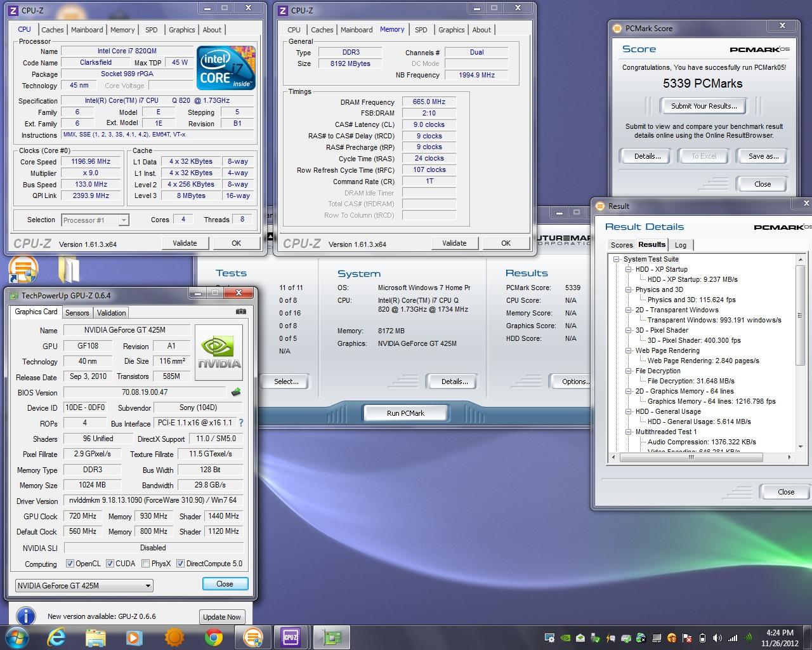Viewport: 812px width, 650px height.
Task: Collapse the HDD - General Usage node
Action: pyautogui.click(x=629, y=411)
